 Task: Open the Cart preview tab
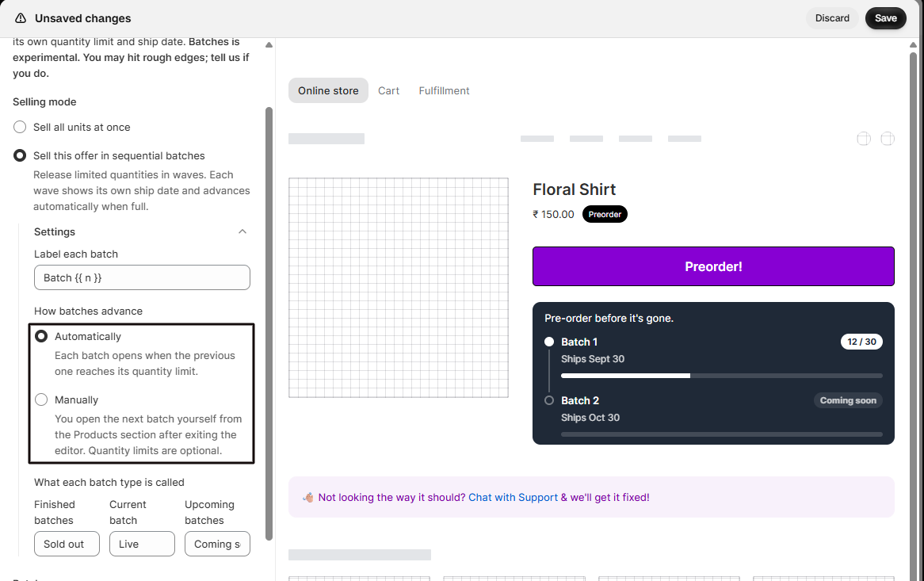click(388, 90)
